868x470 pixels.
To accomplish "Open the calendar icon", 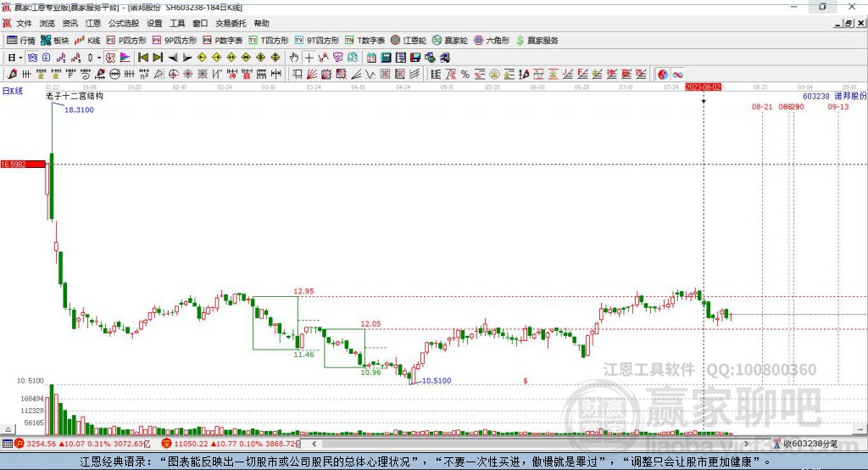I will point(371,58).
